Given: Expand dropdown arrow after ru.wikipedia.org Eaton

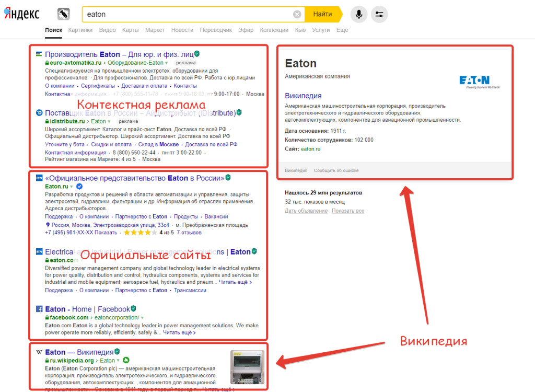Looking at the screenshot, I should pos(118,361).
